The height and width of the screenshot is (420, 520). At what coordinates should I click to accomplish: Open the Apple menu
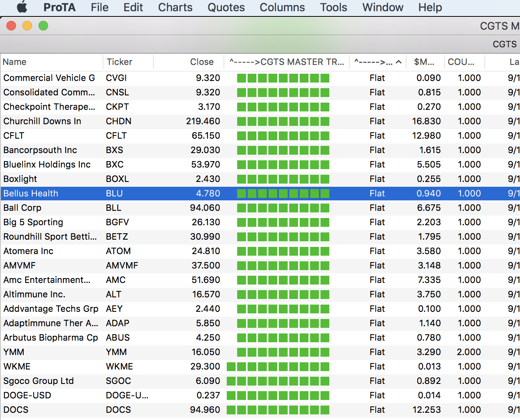coord(22,7)
